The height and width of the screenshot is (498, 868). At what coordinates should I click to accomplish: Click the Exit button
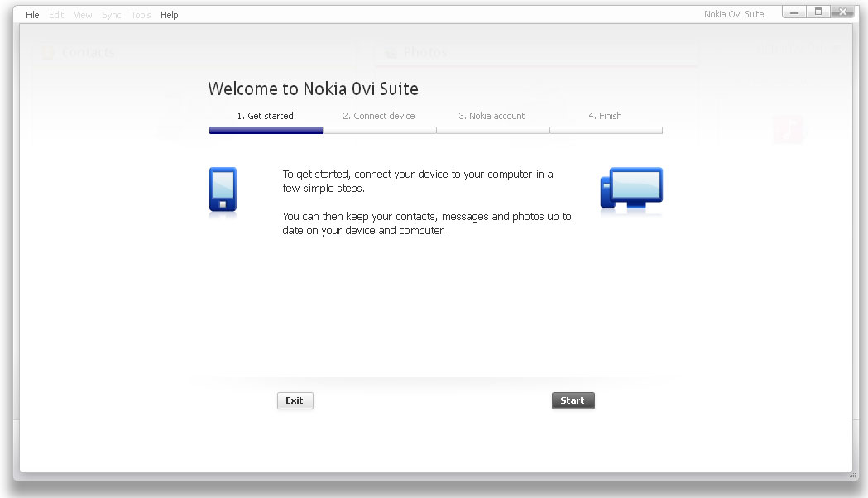(295, 400)
